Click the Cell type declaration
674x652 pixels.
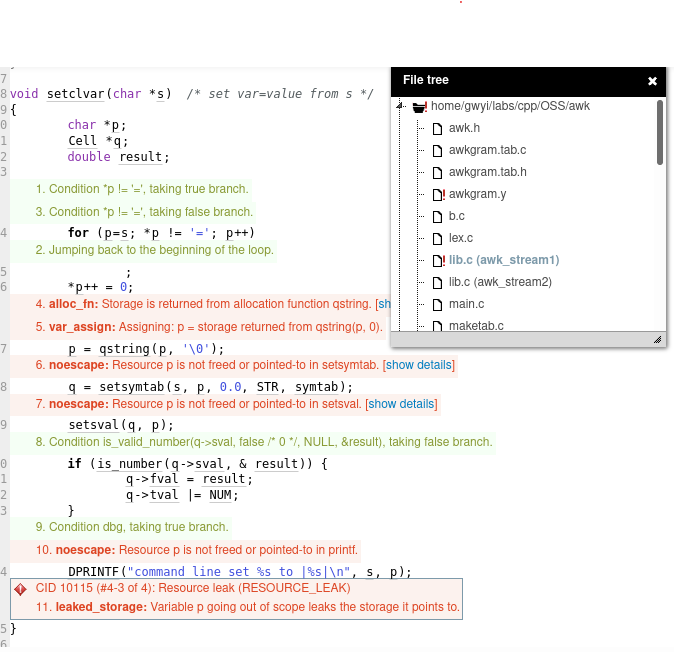click(83, 141)
